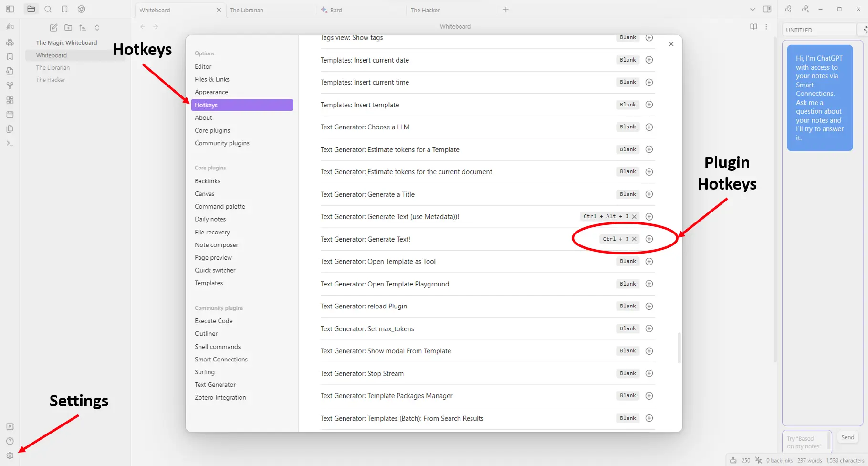This screenshot has width=868, height=466.
Task: Create a new folder in file explorer
Action: click(68, 28)
